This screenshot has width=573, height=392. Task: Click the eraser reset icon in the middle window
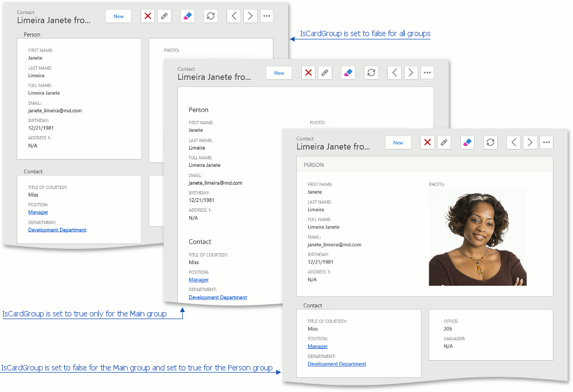point(348,73)
